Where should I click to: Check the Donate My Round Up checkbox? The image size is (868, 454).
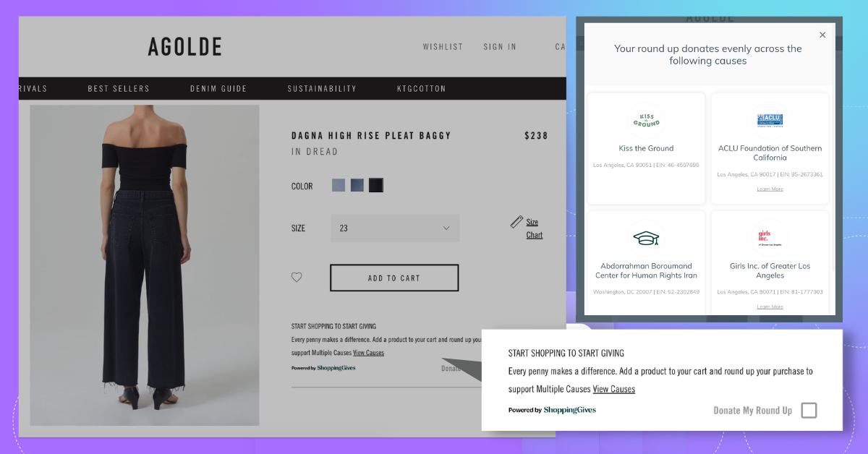809,411
